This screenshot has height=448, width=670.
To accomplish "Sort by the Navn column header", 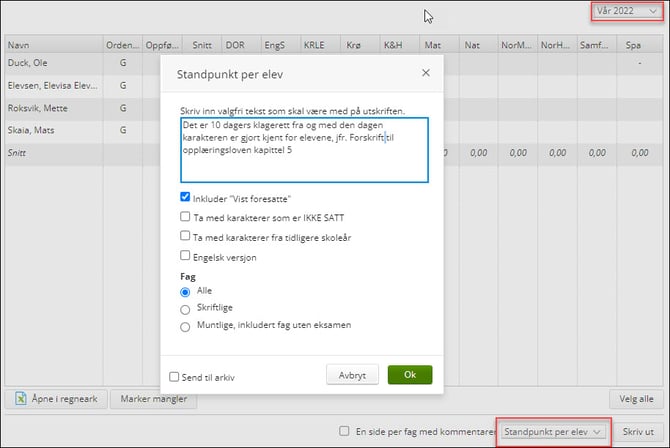I will pos(50,45).
